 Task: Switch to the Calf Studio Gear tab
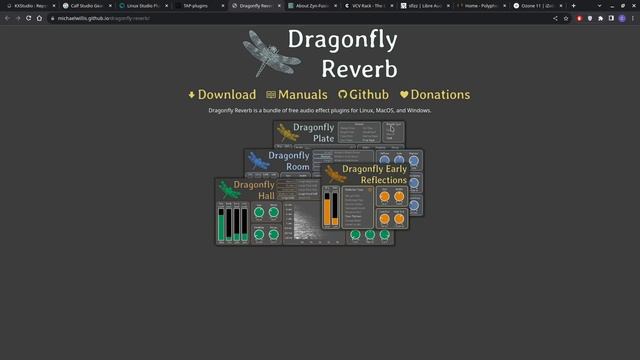click(x=86, y=6)
